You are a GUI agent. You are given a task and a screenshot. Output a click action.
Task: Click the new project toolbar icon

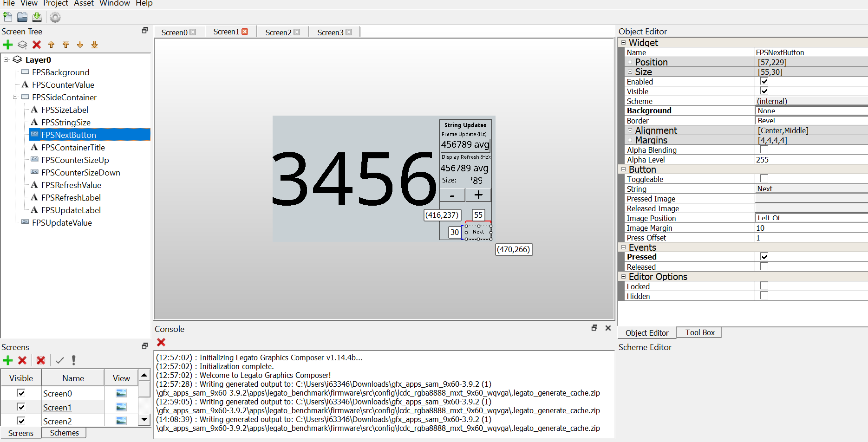[x=7, y=17]
